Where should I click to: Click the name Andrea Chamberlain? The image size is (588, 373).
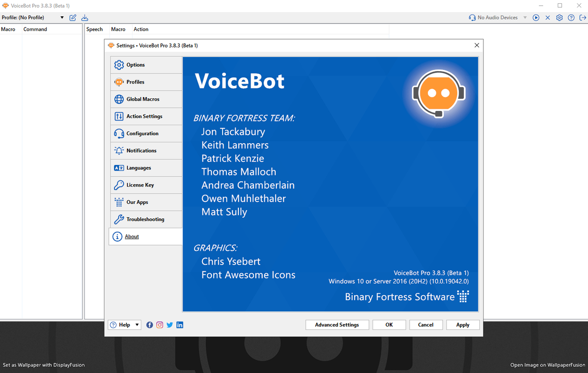click(x=248, y=185)
